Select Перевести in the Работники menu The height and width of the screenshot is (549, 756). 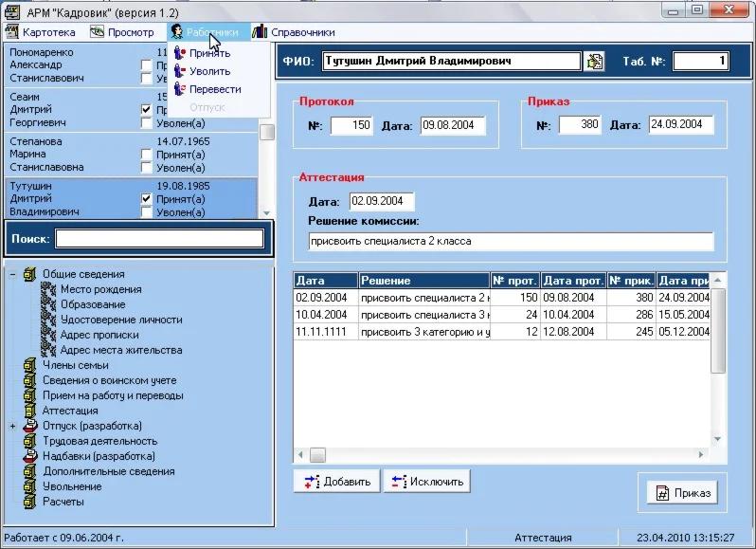(x=214, y=89)
